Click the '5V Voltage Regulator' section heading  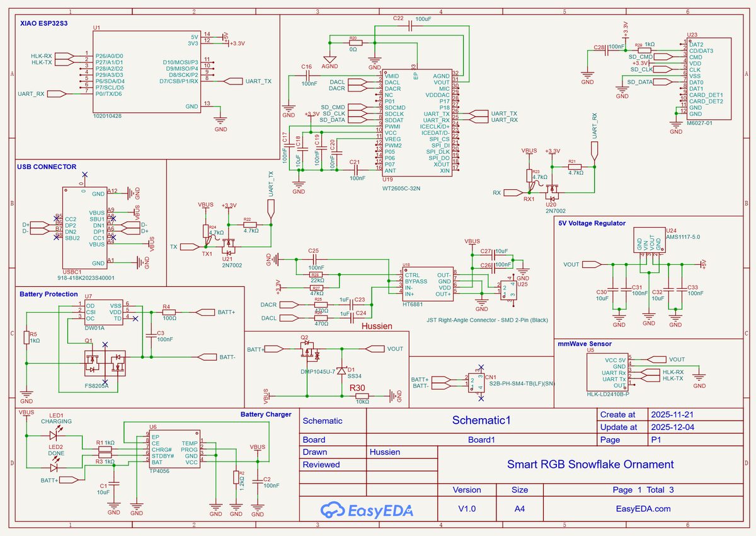pyautogui.click(x=592, y=223)
